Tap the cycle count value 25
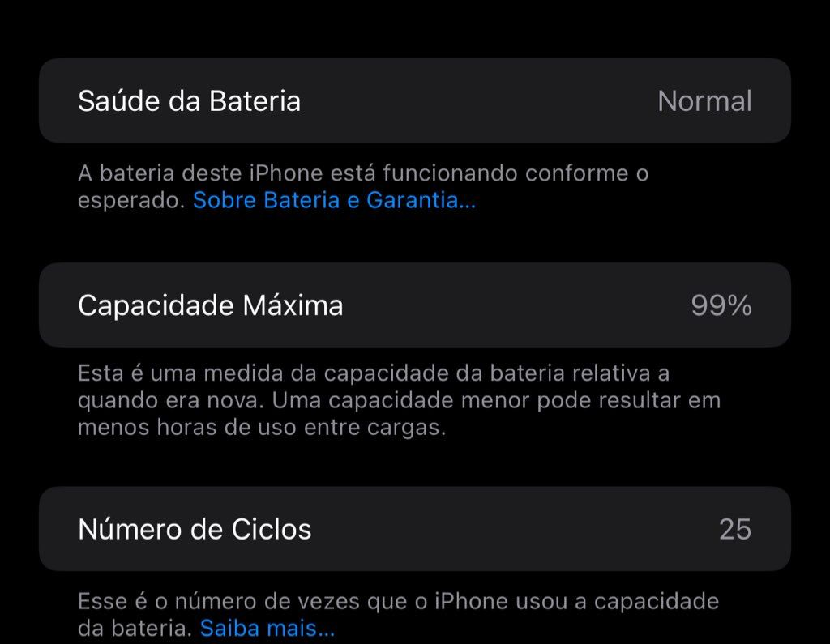Viewport: 830px width, 644px height. tap(734, 529)
